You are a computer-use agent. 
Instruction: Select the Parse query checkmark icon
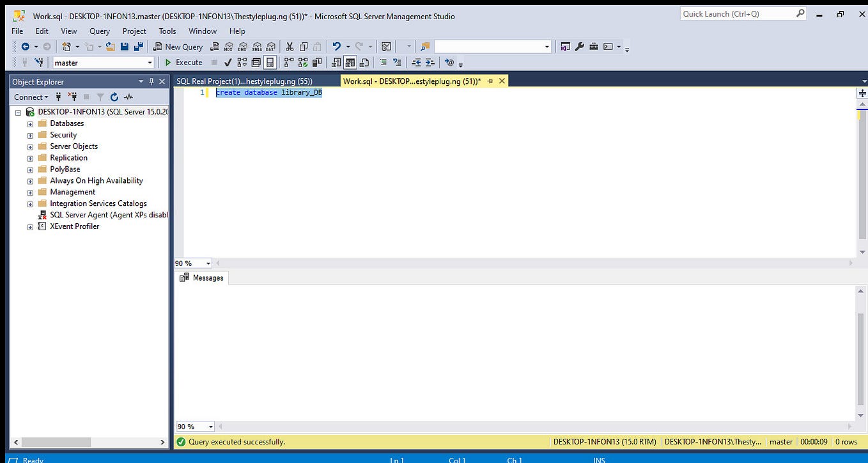228,62
